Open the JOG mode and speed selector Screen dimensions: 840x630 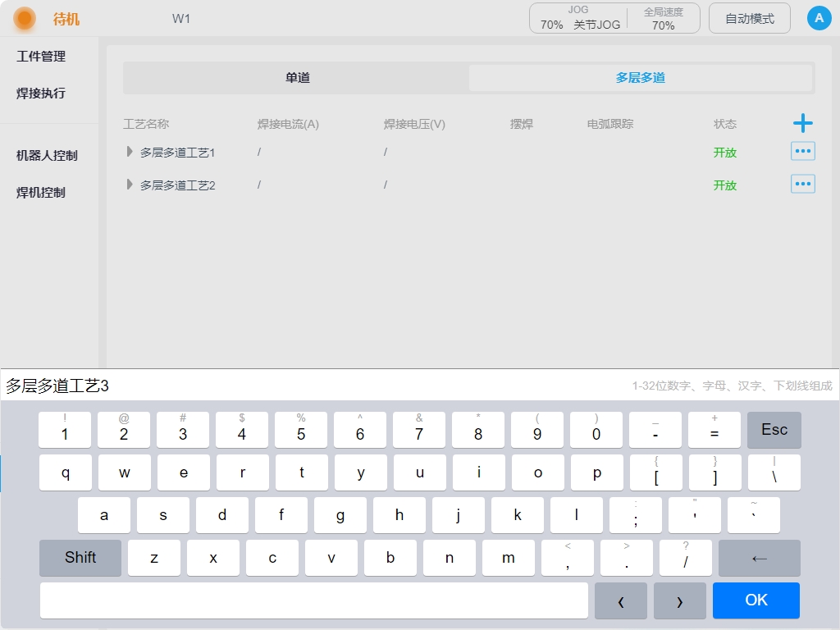pos(579,18)
